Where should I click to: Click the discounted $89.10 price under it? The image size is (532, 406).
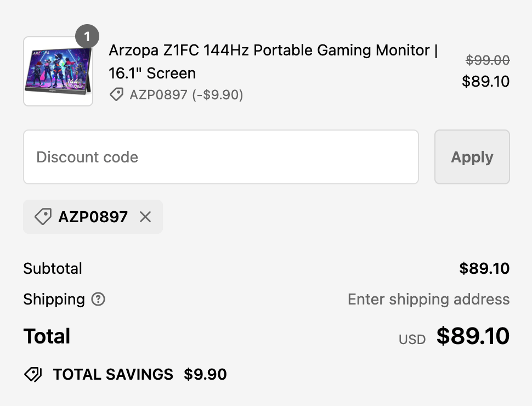point(486,81)
